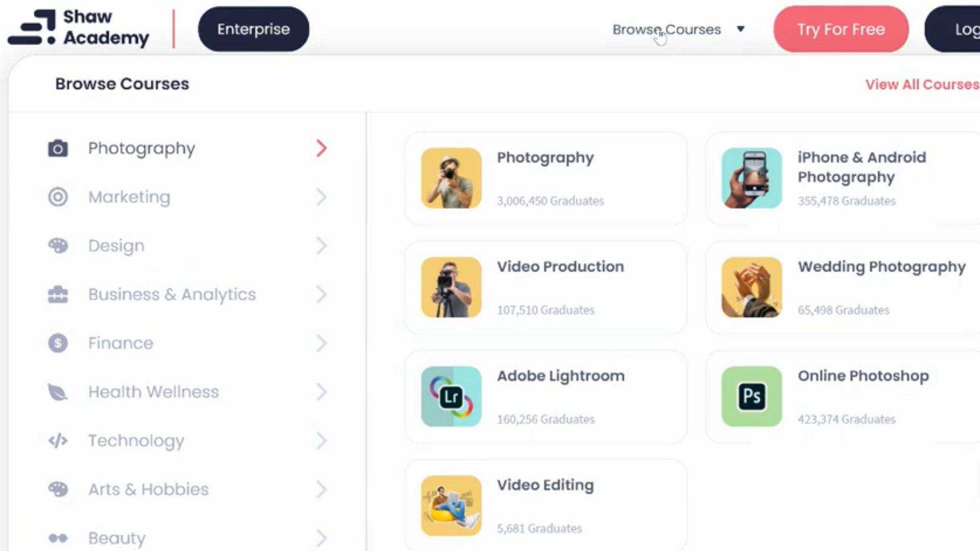Expand the Finance category chevron
The height and width of the screenshot is (551, 980).
pos(321,343)
